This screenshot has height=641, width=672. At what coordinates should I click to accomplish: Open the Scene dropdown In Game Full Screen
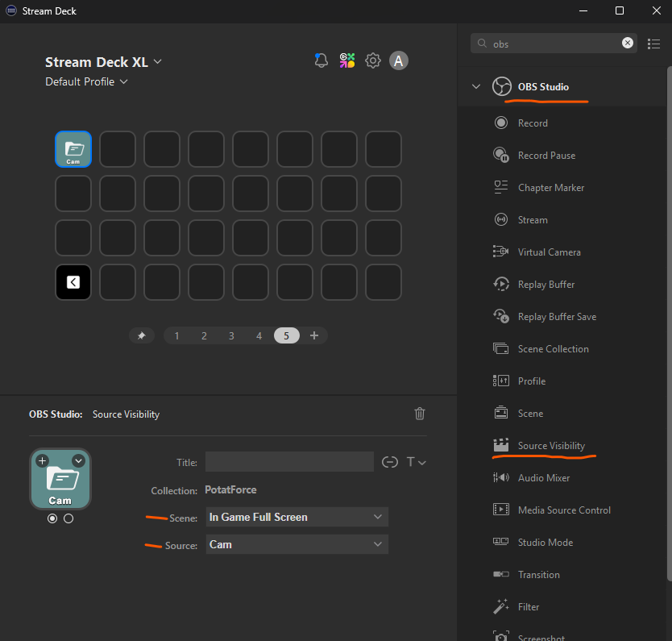point(297,517)
